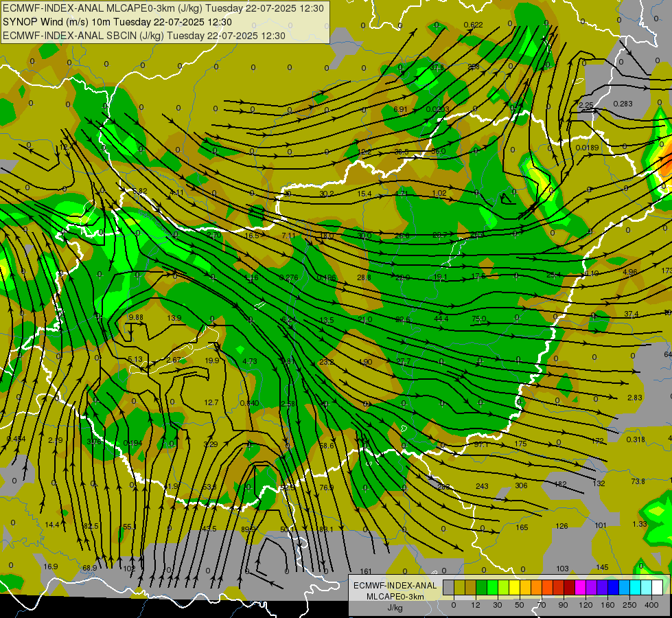Screen dimensions: 672x618
Task: Click the legend tick label 250
Action: pos(629,605)
